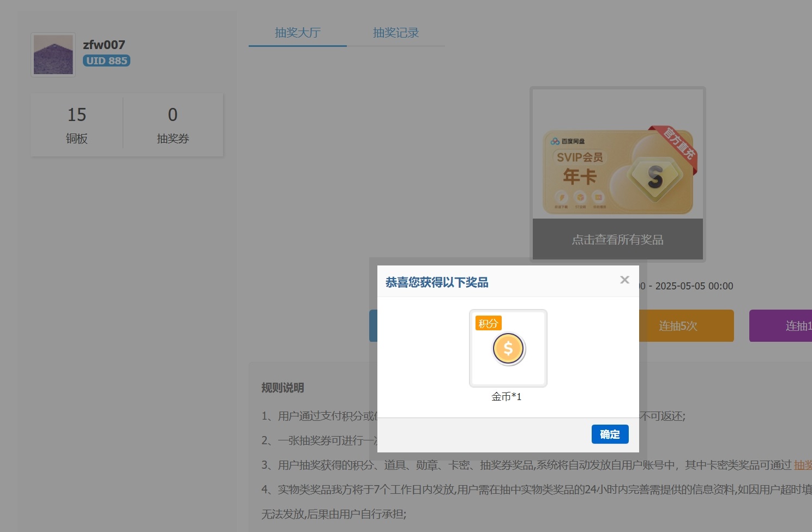Open the 抽奖 hyperlink in rule three
Image resolution: width=812 pixels, height=532 pixels.
pyautogui.click(x=803, y=465)
